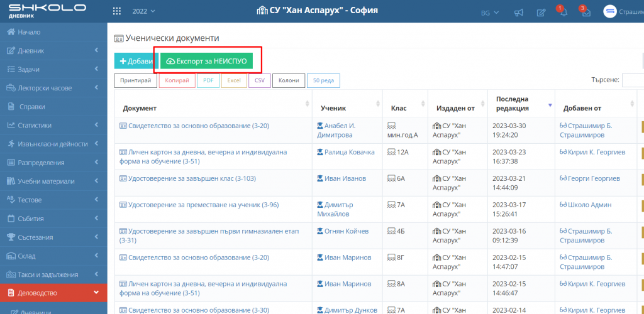This screenshot has width=644, height=314.
Task: Open Състезания sidebar item
Action: click(x=53, y=237)
